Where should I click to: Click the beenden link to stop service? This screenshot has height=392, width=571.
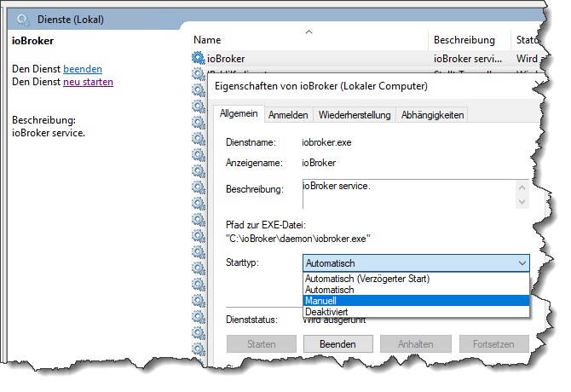[x=83, y=69]
